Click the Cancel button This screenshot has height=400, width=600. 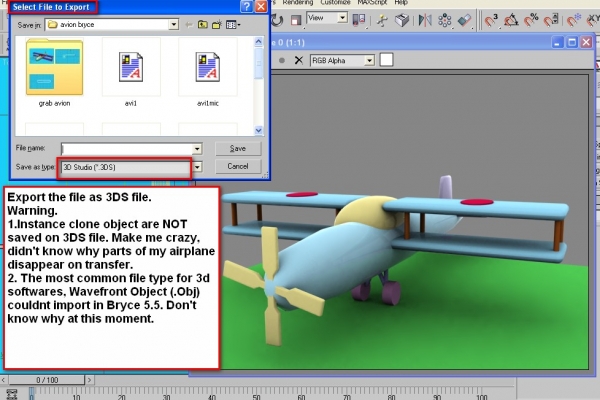point(238,167)
